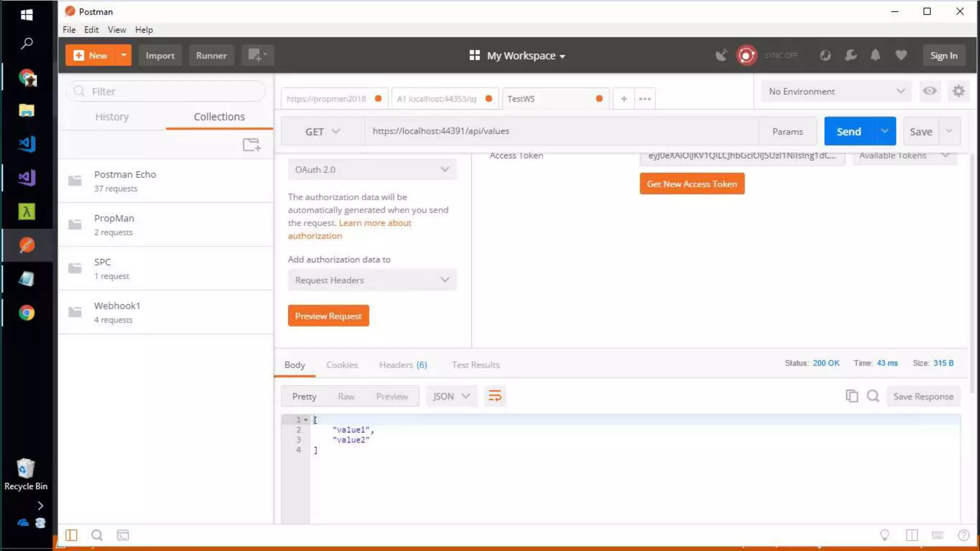Click the word wrap icon in response
Screen dimensions: 980x551
click(x=494, y=396)
